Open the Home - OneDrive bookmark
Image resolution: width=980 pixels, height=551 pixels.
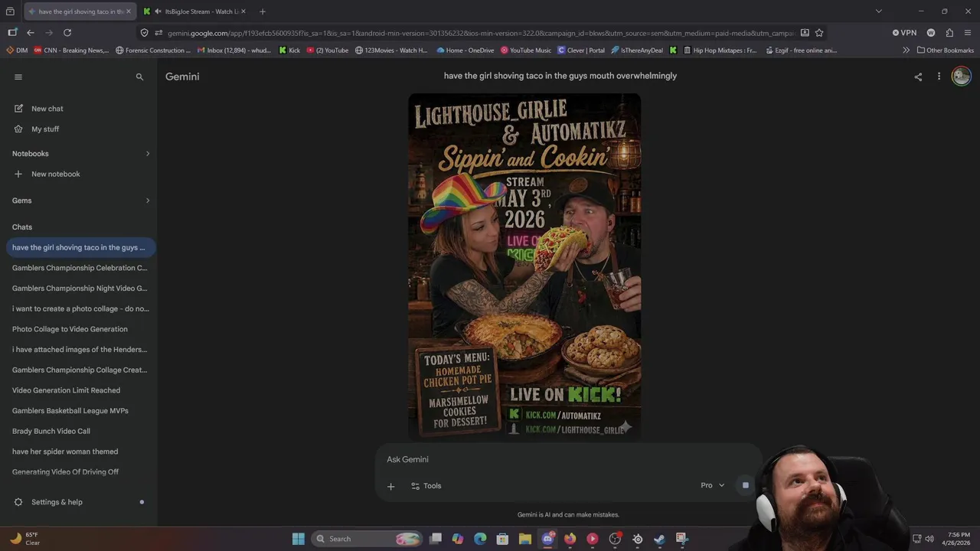(465, 51)
